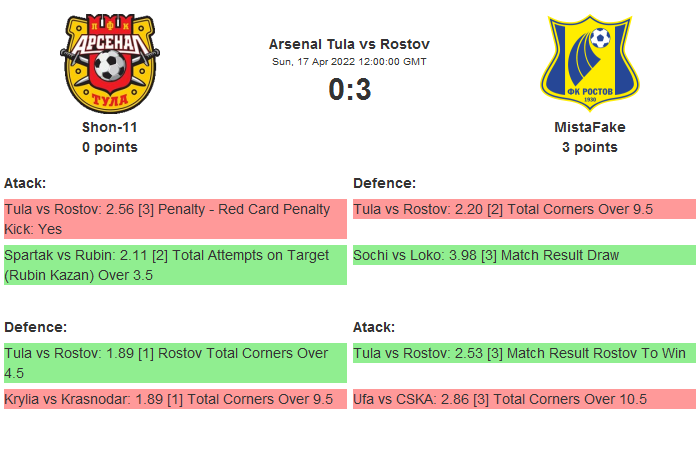Click MistaFake's Defence heading in top right

(385, 183)
